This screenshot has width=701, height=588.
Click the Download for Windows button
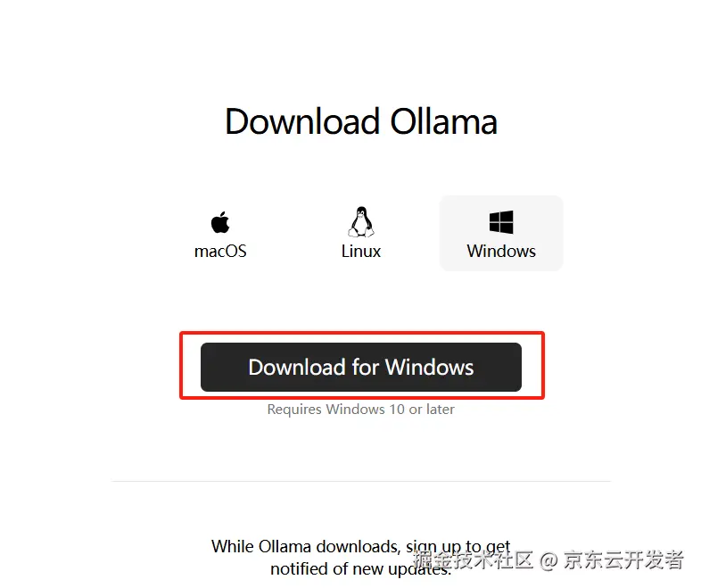click(x=361, y=367)
